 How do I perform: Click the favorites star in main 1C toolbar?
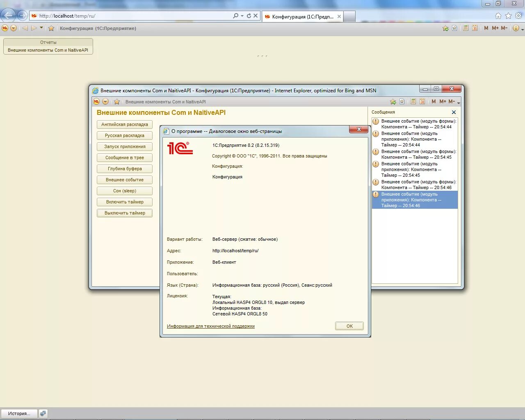[x=51, y=28]
